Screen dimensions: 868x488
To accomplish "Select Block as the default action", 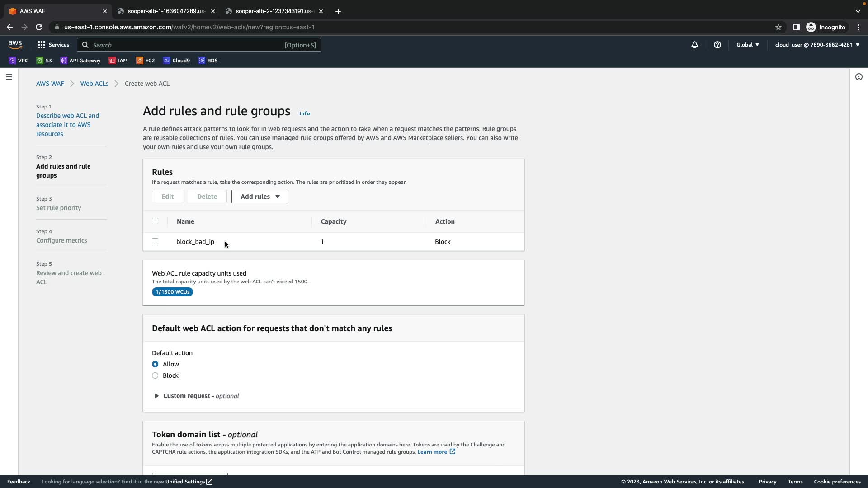I will pyautogui.click(x=155, y=375).
